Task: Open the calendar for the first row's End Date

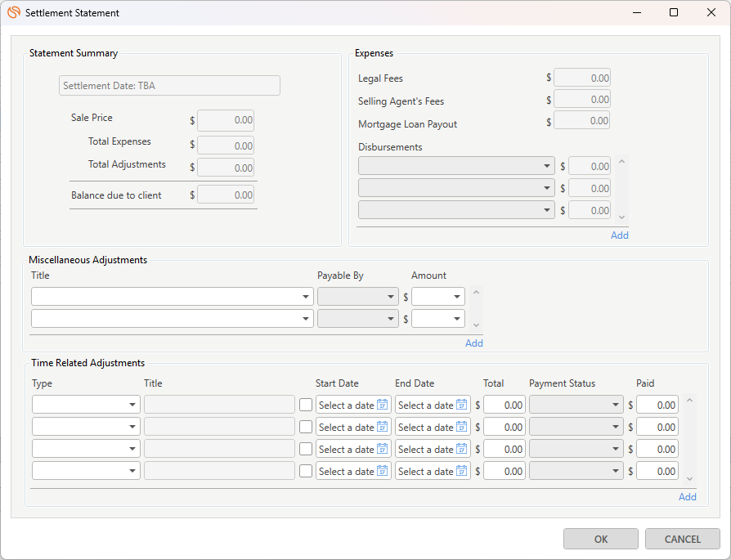Action: click(x=461, y=405)
